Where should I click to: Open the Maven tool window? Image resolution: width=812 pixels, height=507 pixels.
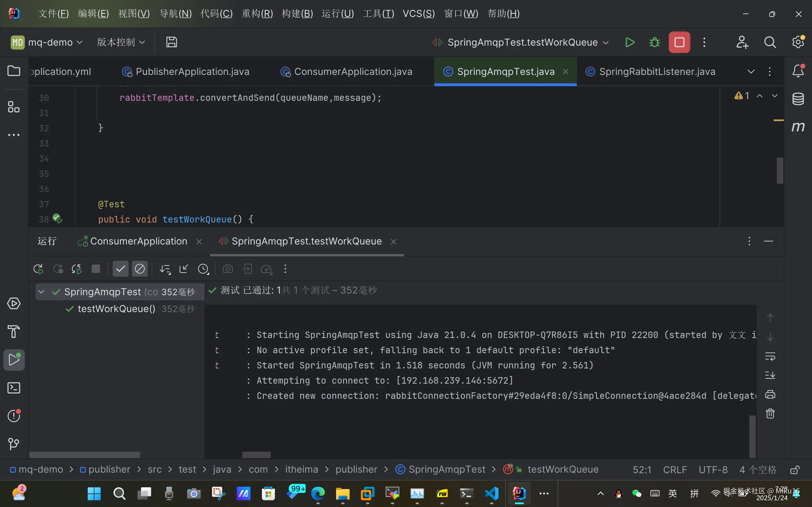(x=798, y=127)
